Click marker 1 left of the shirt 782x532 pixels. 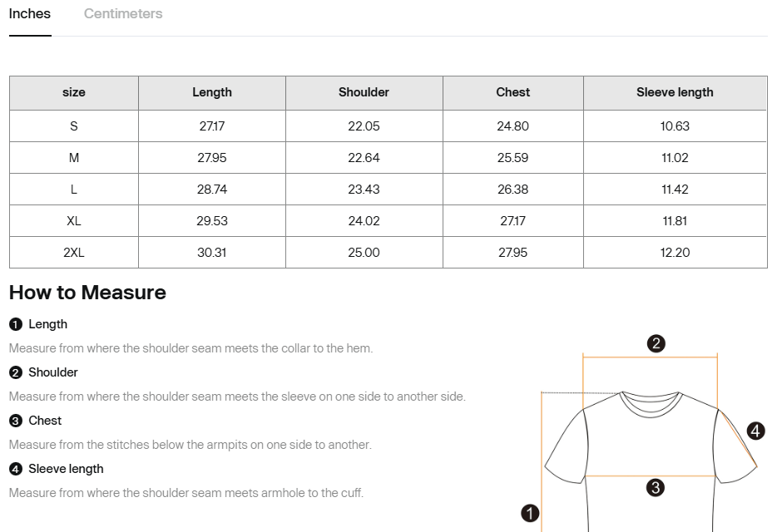530,513
